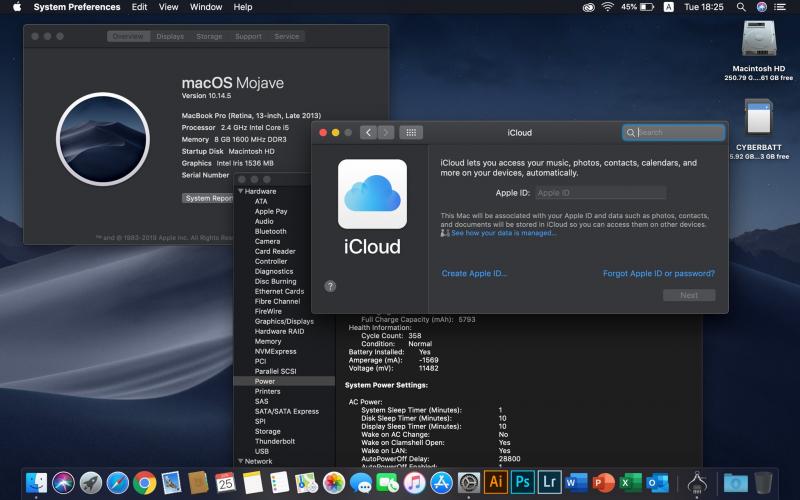Open Launchpad rocket icon in Dock

(x=90, y=482)
